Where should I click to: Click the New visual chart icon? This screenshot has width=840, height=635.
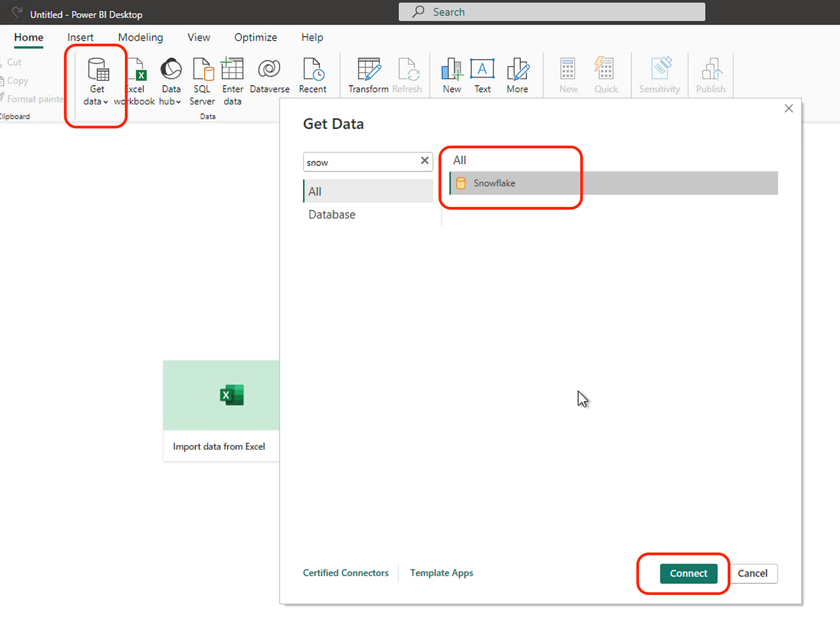coord(452,69)
